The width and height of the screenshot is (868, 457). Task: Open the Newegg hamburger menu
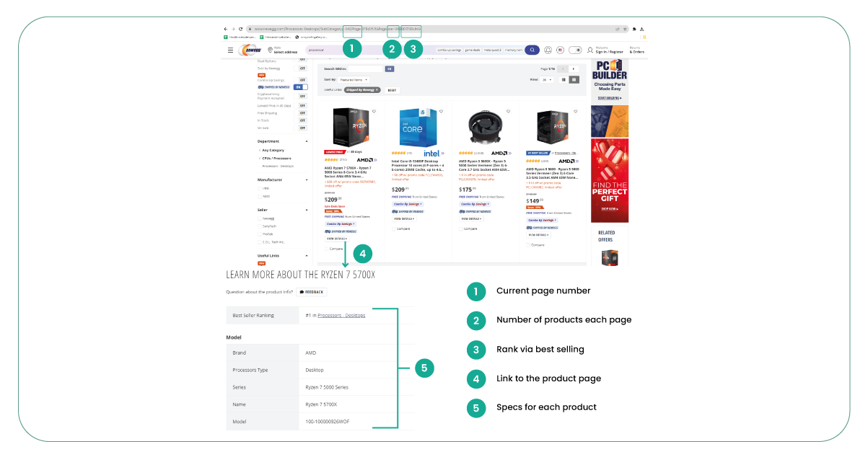click(x=230, y=50)
